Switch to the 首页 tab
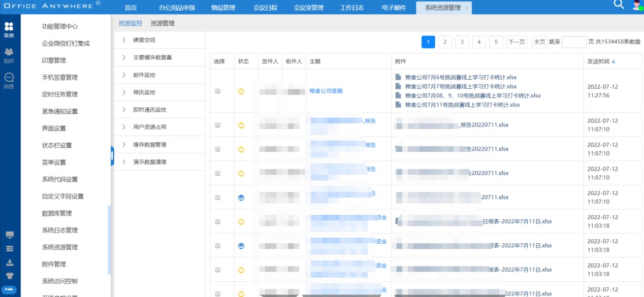The width and height of the screenshot is (644, 297). point(131,8)
